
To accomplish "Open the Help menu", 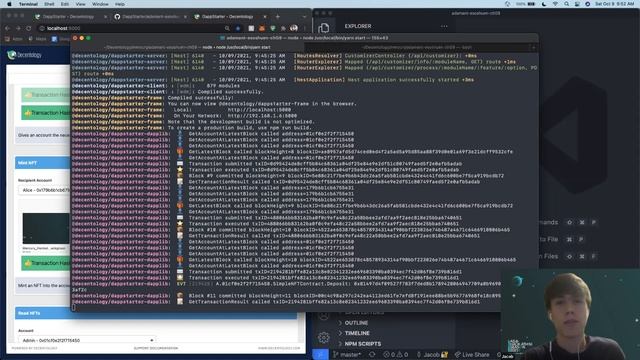I will 120,4.
